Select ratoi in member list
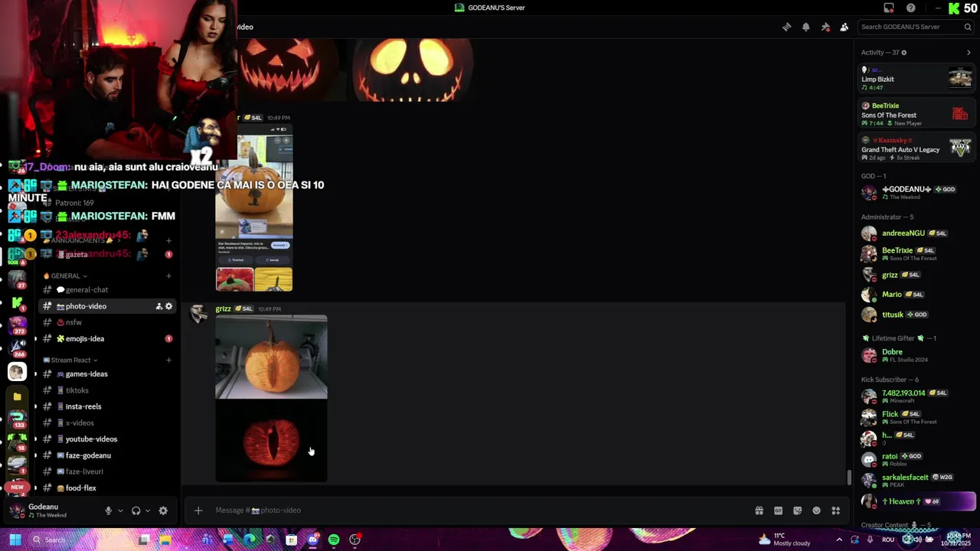980x551 pixels. (x=916, y=459)
